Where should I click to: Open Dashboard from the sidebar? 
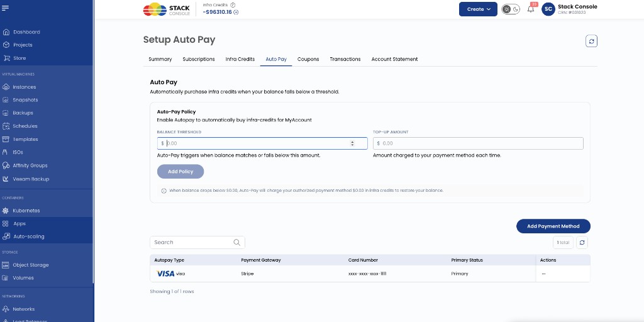(x=26, y=32)
